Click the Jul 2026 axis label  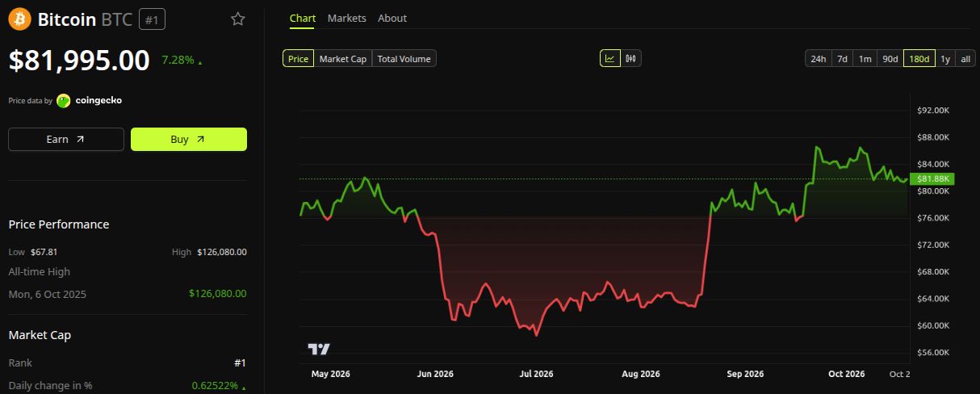536,374
